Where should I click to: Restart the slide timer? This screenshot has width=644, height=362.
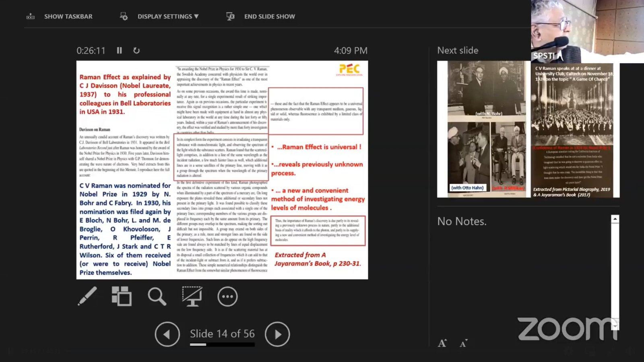136,50
